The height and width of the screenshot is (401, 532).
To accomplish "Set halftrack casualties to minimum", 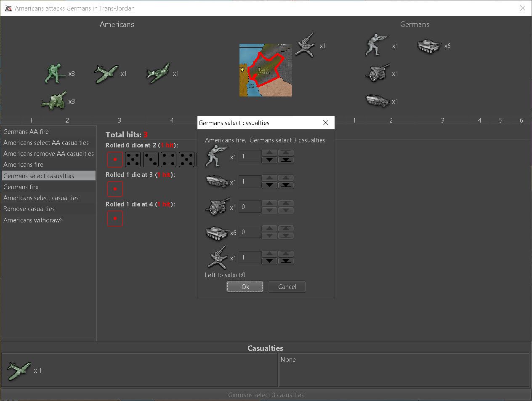I will point(286,185).
